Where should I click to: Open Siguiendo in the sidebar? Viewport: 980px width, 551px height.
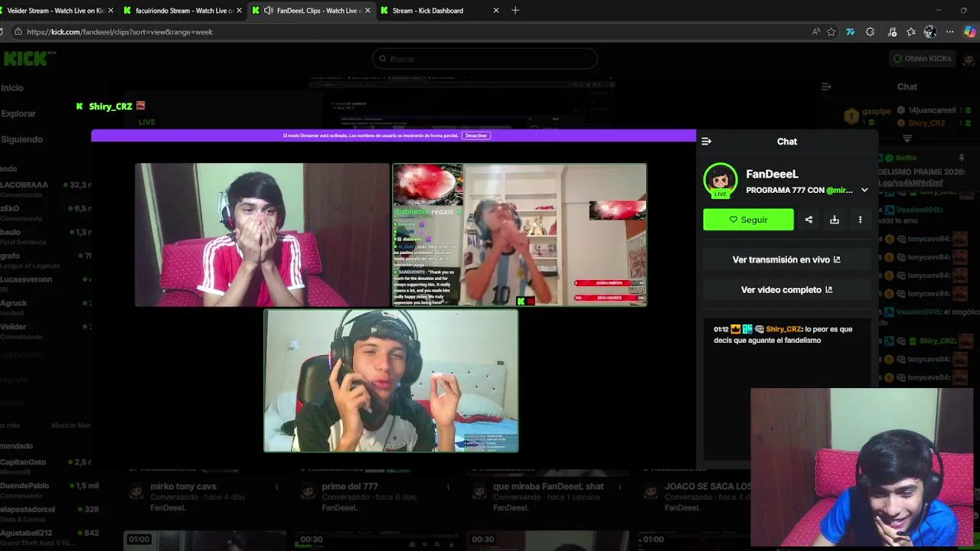click(x=21, y=139)
